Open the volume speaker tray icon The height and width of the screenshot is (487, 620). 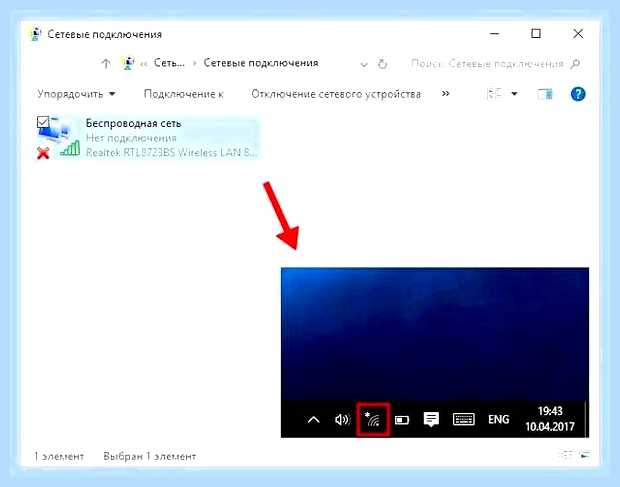tap(342, 419)
